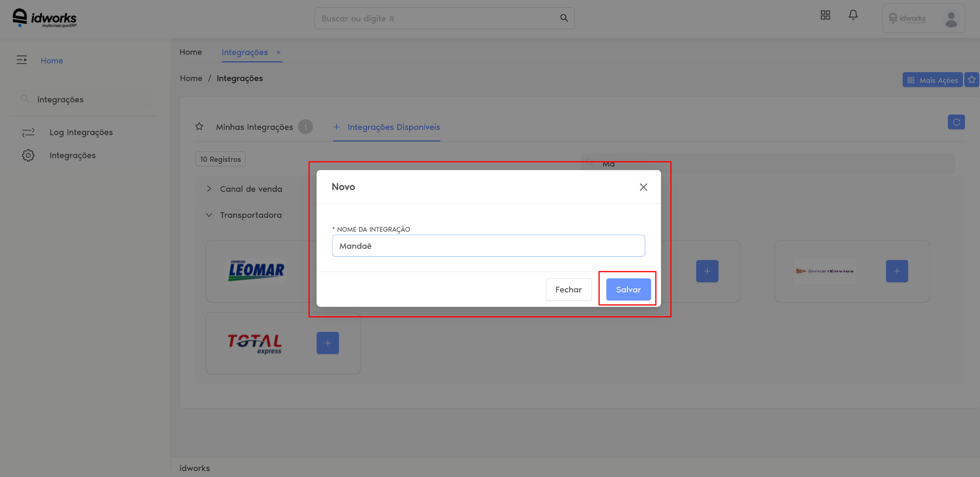
Task: Click the search magnifier icon in top bar
Action: point(564,18)
